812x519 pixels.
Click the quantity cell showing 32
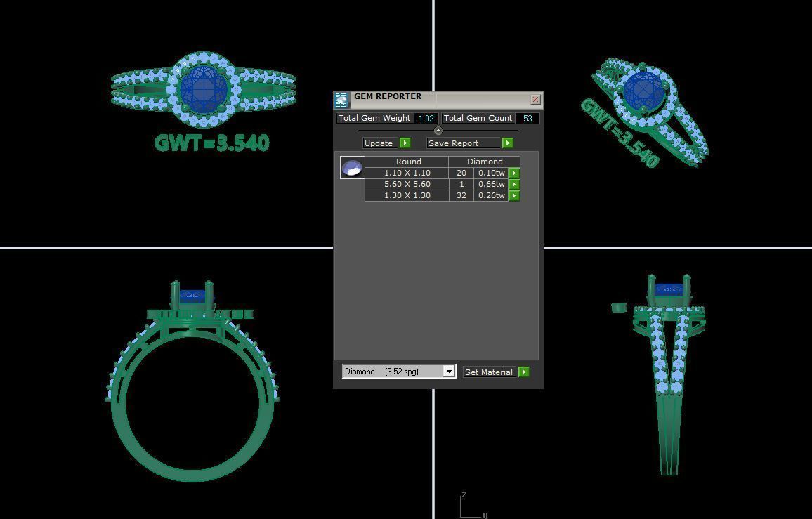coord(461,196)
